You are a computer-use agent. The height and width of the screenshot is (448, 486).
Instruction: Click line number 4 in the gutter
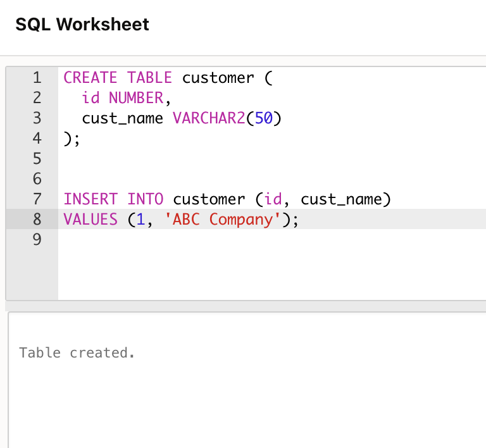pyautogui.click(x=36, y=139)
